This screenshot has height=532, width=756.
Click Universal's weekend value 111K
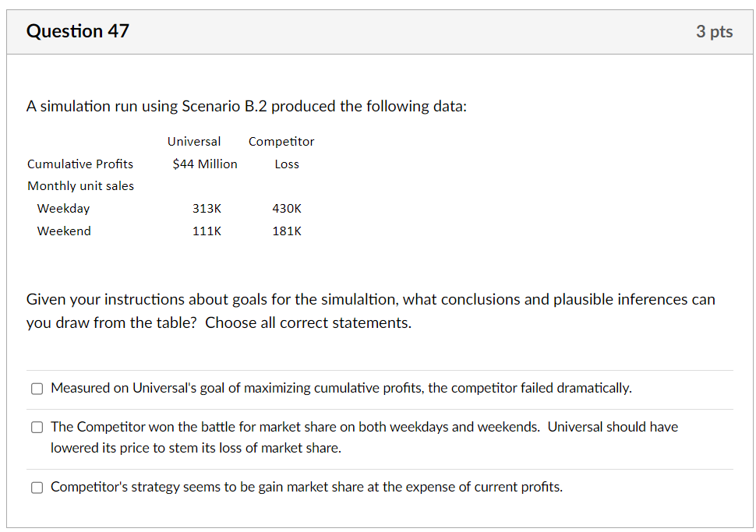207,231
